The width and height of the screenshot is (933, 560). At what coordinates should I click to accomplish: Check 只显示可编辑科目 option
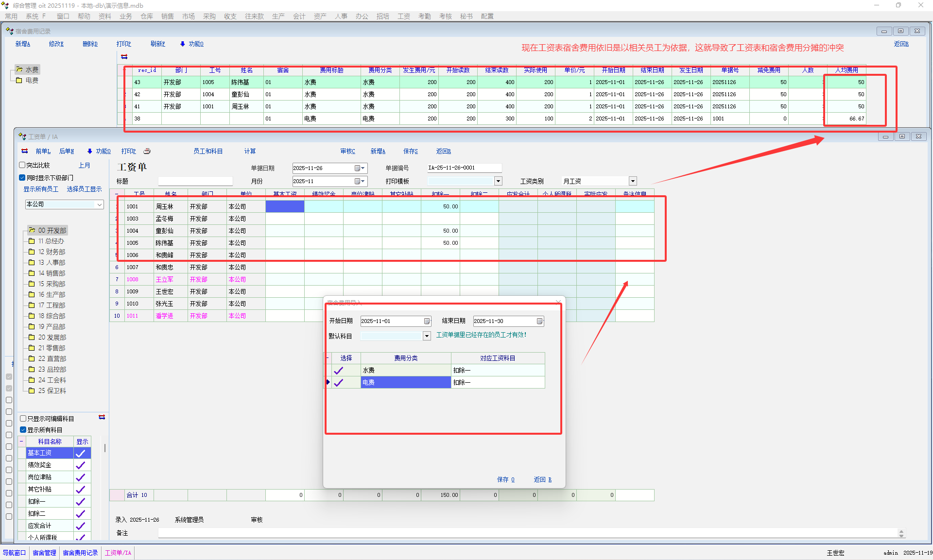(x=23, y=418)
